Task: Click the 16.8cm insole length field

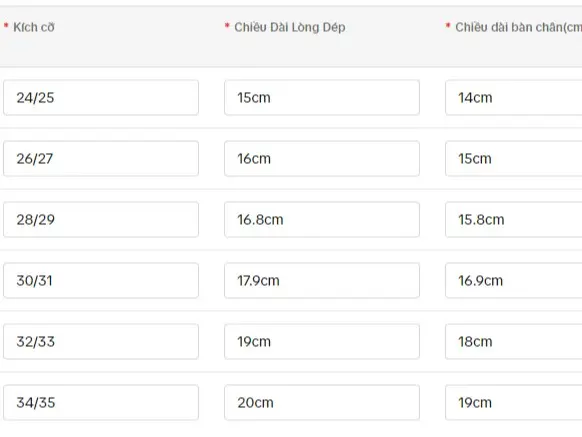Action: coord(322,219)
